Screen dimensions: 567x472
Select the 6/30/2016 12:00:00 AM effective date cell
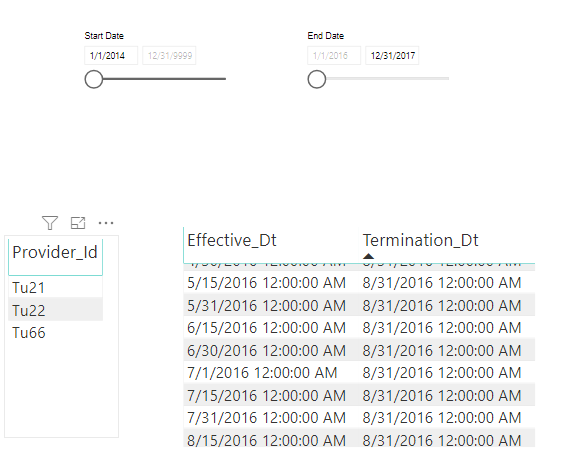267,350
